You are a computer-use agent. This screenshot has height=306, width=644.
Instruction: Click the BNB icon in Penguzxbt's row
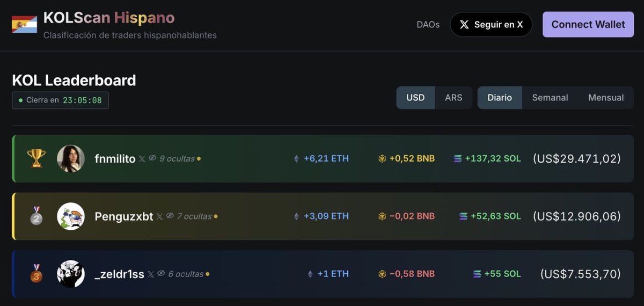coord(382,216)
